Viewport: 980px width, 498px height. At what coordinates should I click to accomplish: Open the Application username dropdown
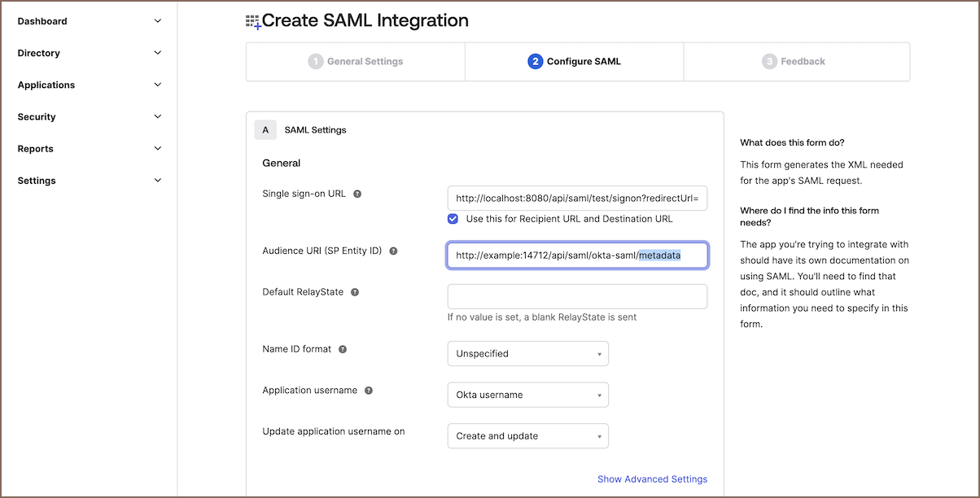527,395
